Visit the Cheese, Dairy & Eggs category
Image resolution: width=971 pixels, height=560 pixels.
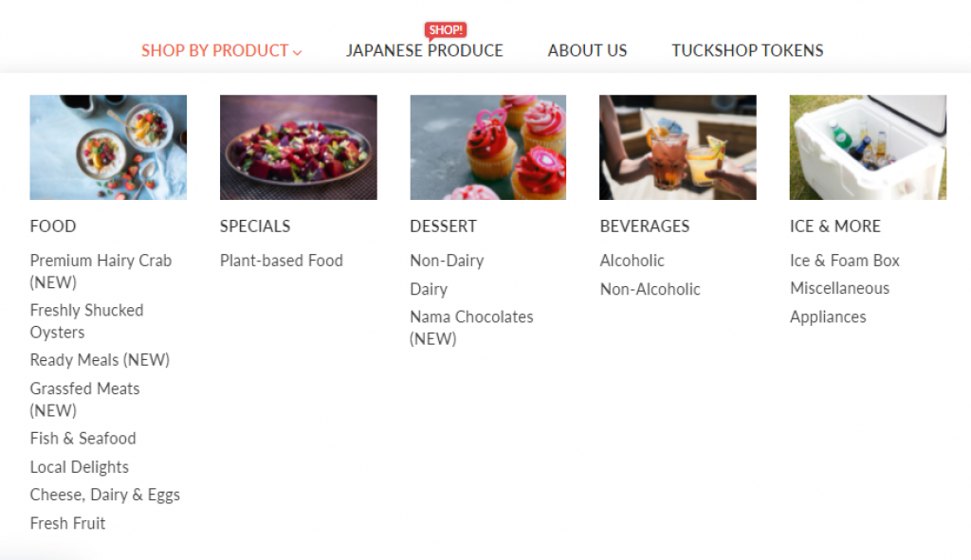[104, 495]
